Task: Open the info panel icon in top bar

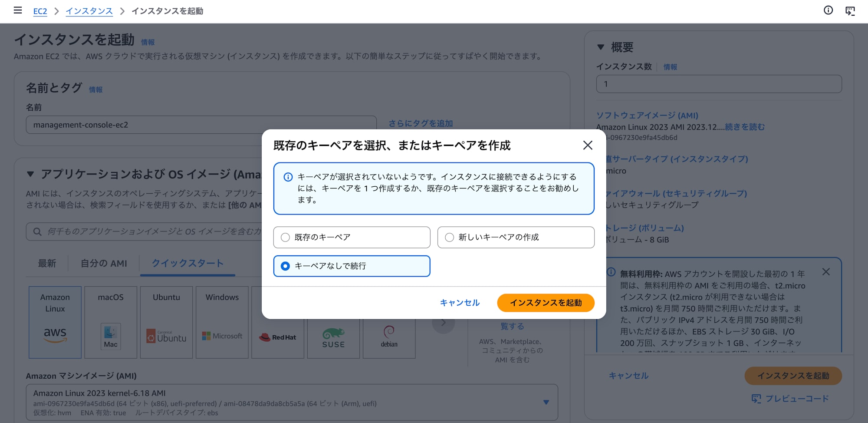Action: click(x=828, y=10)
